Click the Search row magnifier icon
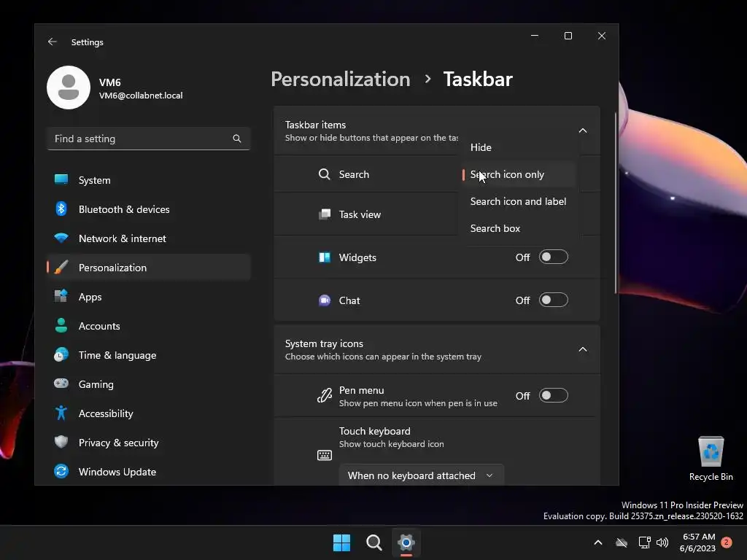Image resolution: width=747 pixels, height=560 pixels. tap(325, 174)
